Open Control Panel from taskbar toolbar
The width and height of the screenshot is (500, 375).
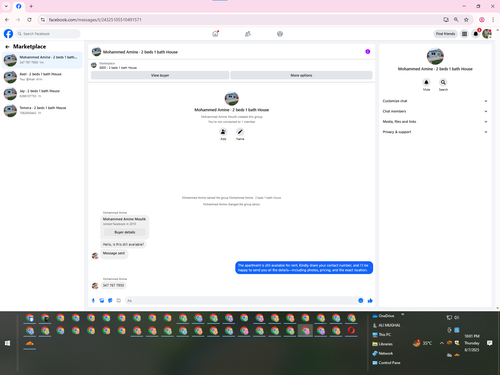coord(386,362)
